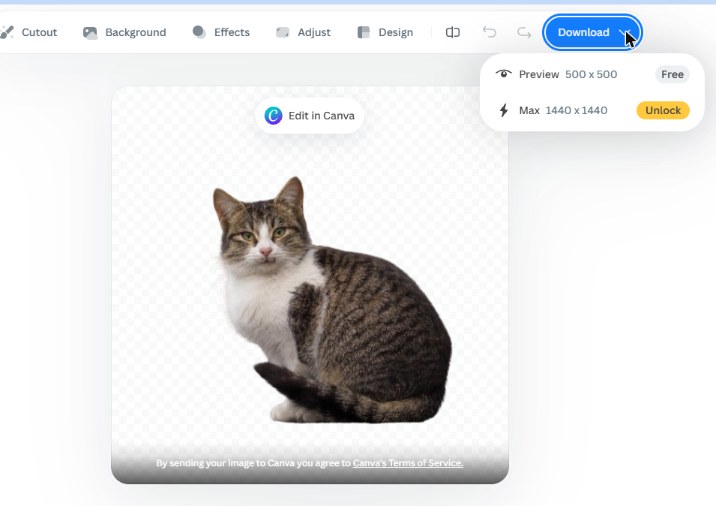Viewport: 716px width, 506px height.
Task: Choose the Preview 500 x 500 option
Action: 592,74
